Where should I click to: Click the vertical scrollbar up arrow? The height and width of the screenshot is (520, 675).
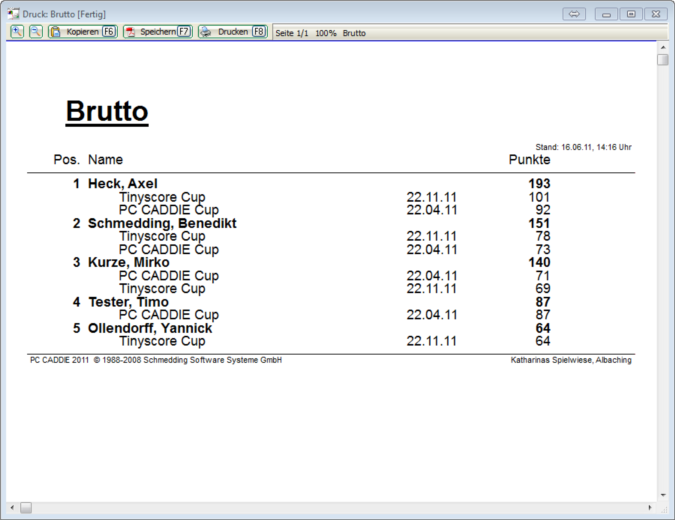point(662,46)
